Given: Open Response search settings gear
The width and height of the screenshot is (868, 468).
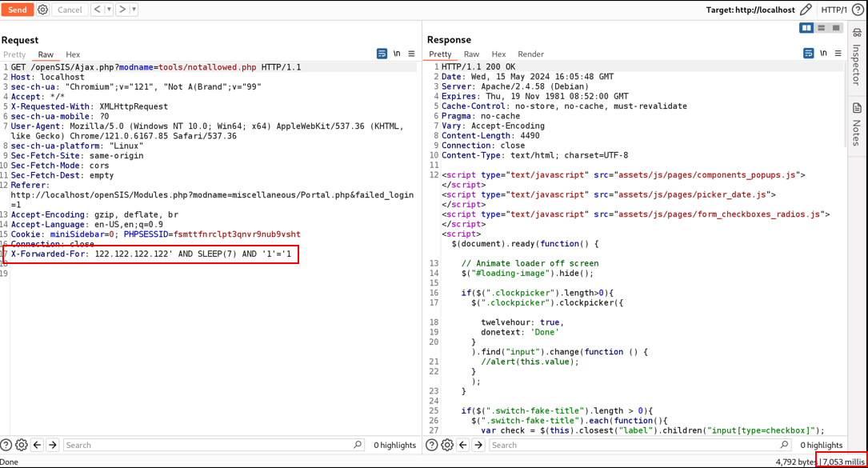Looking at the screenshot, I should pos(447,445).
